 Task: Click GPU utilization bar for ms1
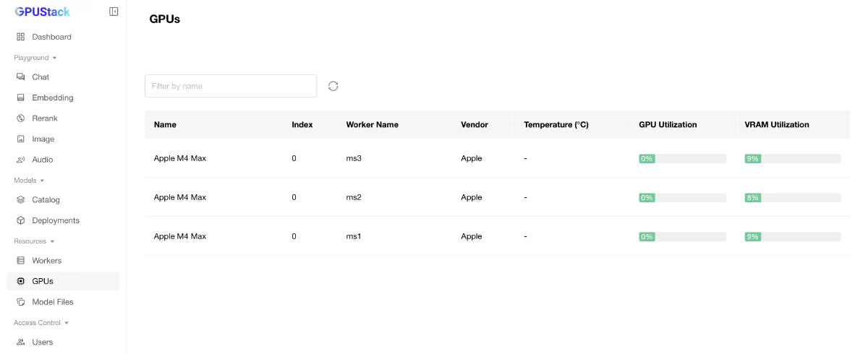[x=682, y=236]
